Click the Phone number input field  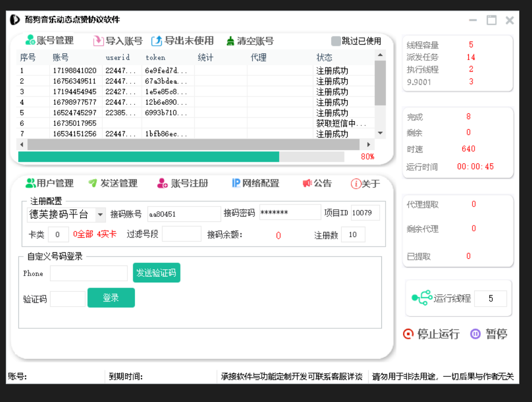88,273
